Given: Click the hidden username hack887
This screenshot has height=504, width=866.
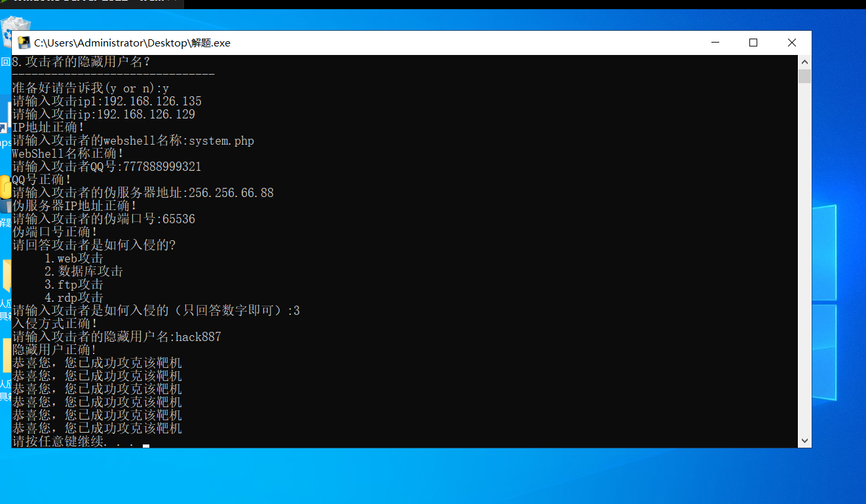Looking at the screenshot, I should coord(198,337).
